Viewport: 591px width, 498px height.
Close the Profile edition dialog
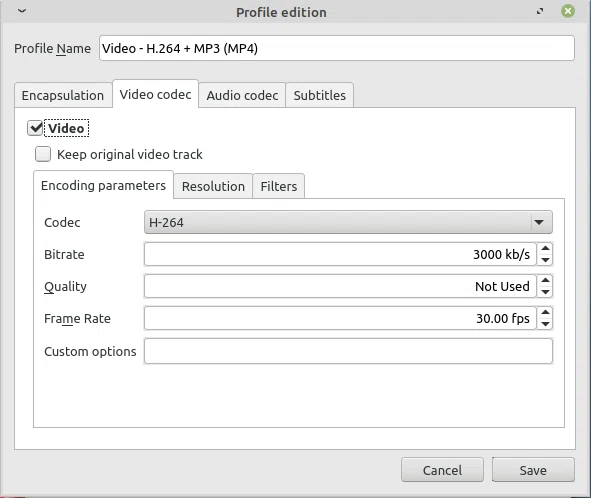tap(568, 11)
